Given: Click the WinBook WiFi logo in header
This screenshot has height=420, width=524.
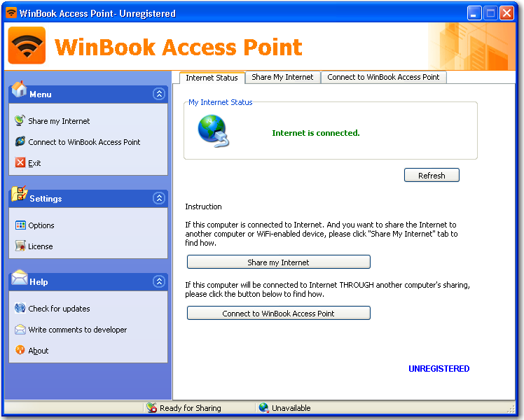Looking at the screenshot, I should [27, 45].
